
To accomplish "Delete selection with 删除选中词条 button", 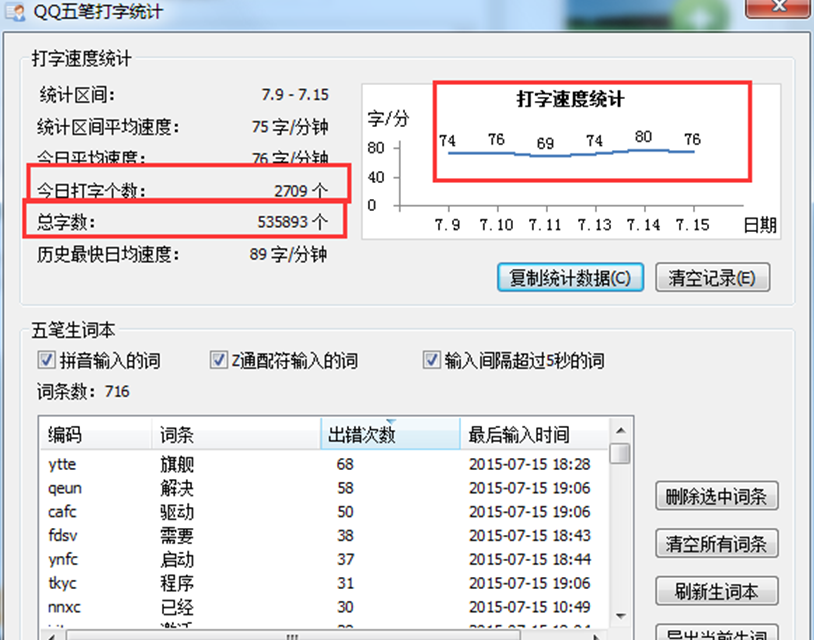I will click(x=717, y=496).
